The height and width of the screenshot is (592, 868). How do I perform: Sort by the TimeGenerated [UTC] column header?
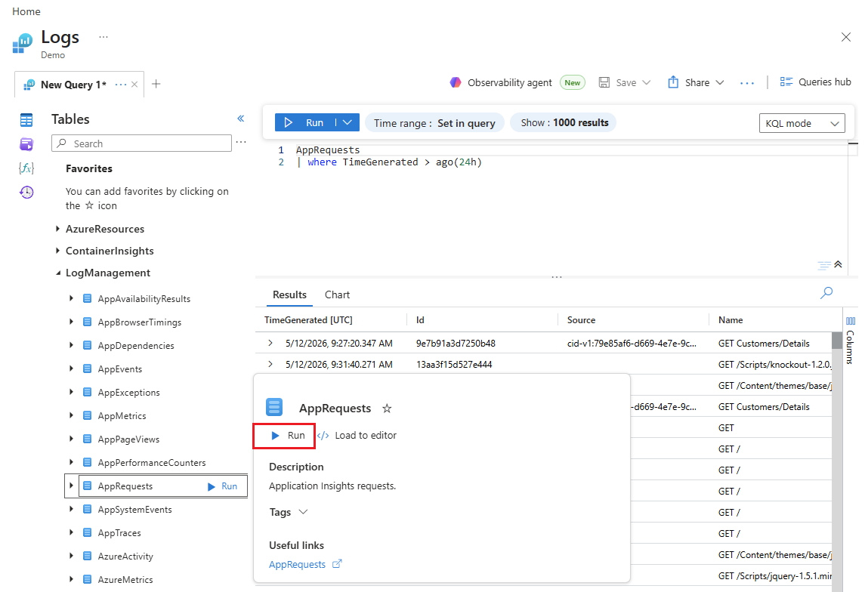pos(308,320)
